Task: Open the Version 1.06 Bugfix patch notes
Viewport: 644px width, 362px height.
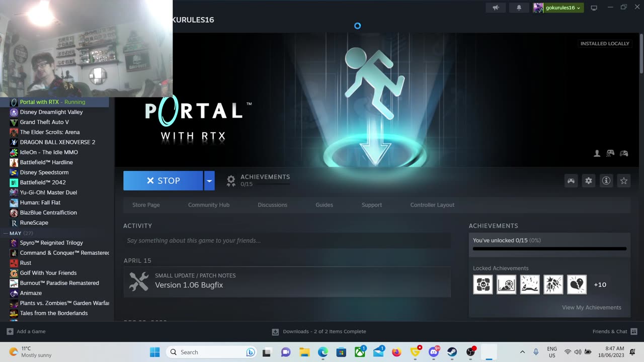Action: point(287,281)
